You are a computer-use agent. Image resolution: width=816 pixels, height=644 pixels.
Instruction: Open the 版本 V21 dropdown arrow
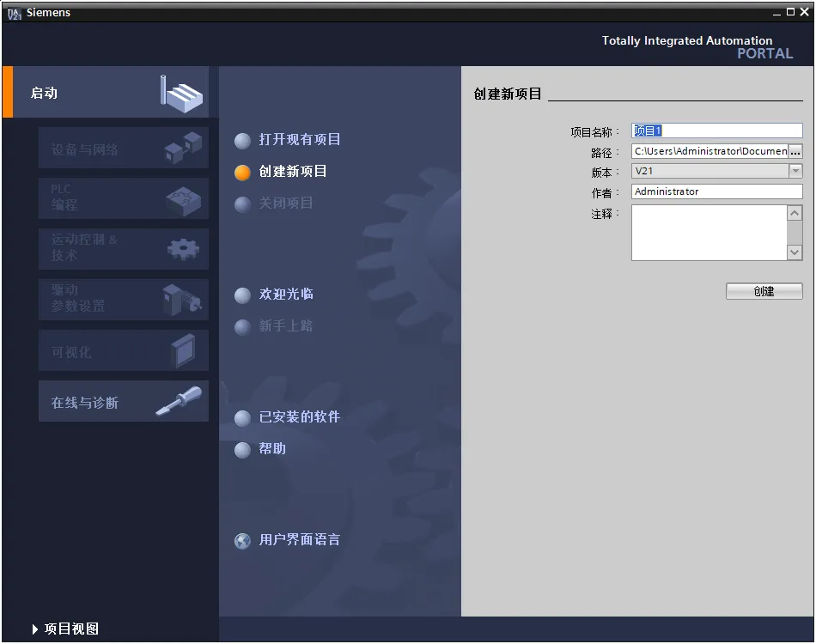tap(795, 171)
